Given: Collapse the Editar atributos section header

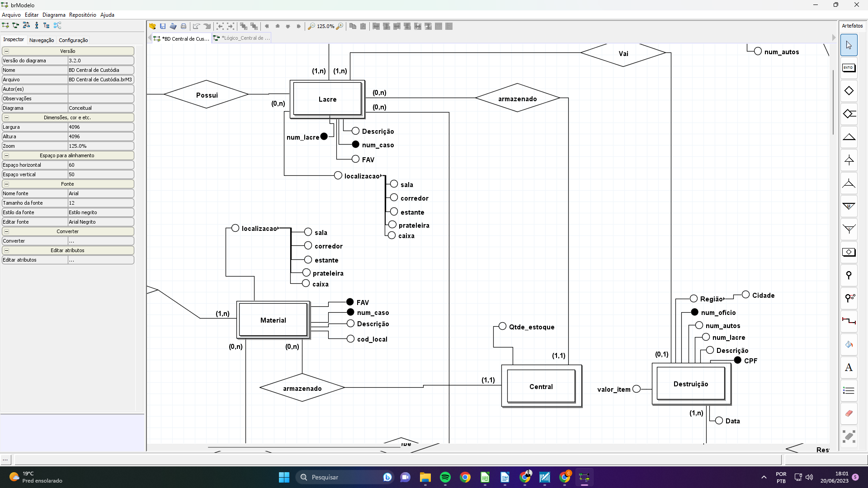Looking at the screenshot, I should coord(6,250).
